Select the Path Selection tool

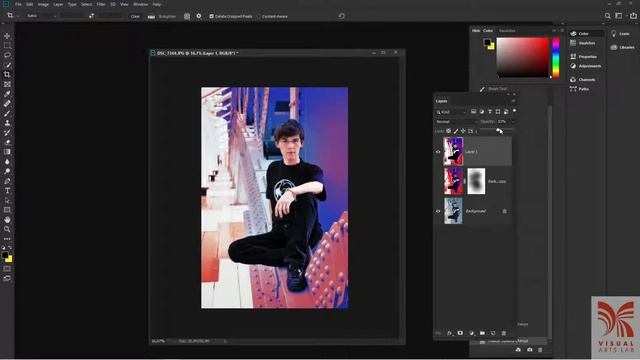point(7,200)
